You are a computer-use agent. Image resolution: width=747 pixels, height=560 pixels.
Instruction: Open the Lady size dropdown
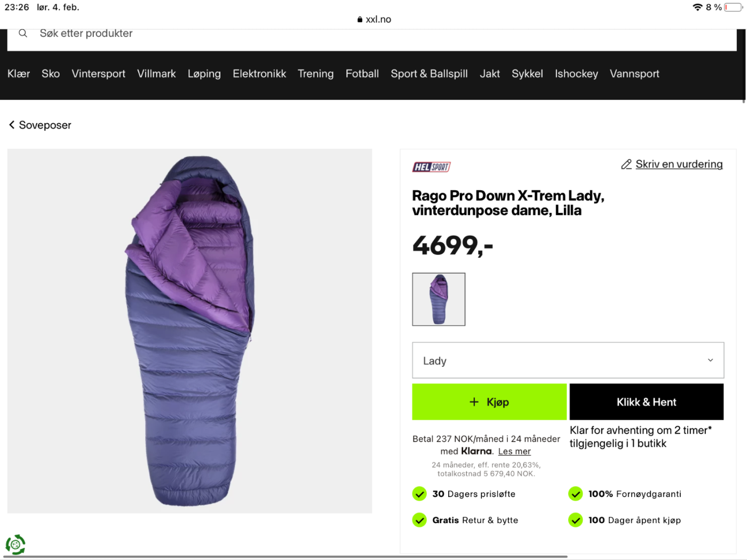(568, 361)
